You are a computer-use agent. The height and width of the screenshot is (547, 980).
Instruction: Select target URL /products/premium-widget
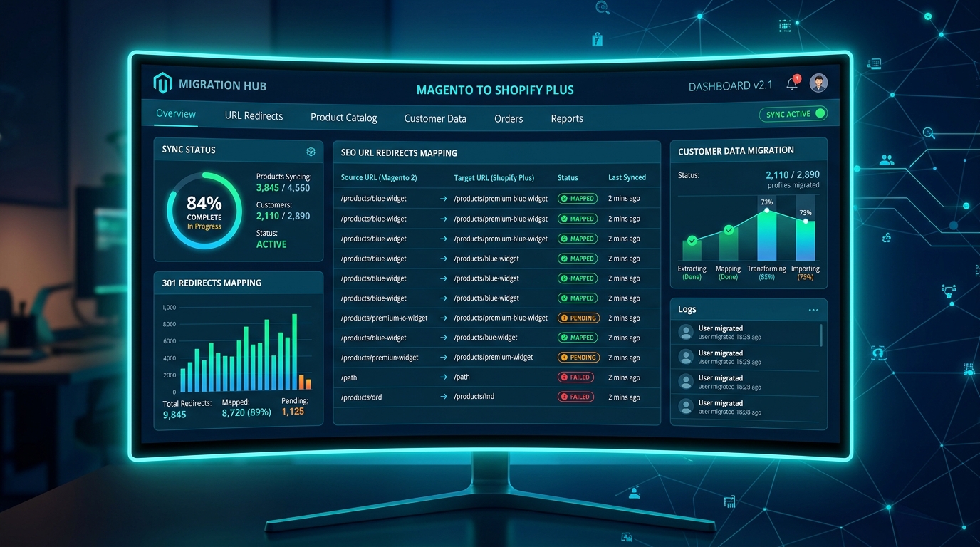tap(494, 358)
